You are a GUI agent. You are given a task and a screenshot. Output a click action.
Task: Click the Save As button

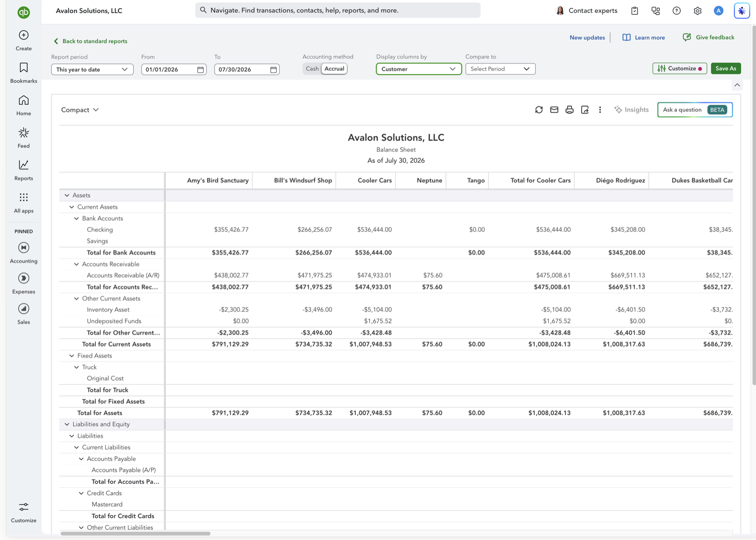coord(726,69)
